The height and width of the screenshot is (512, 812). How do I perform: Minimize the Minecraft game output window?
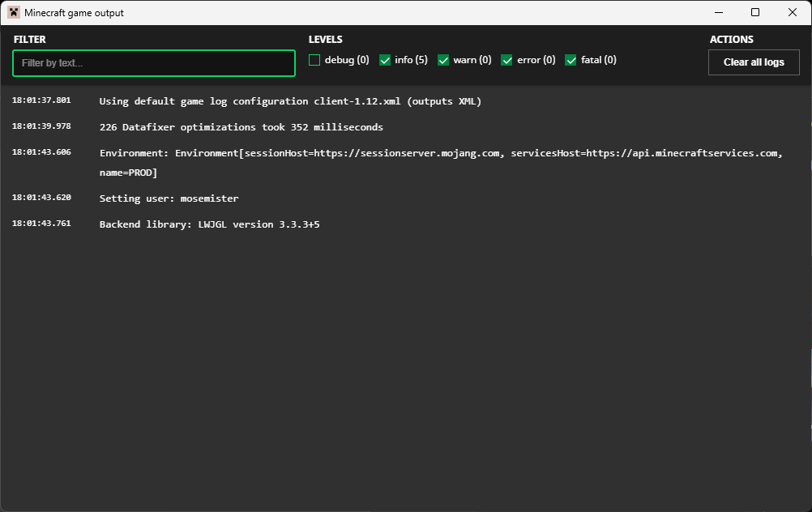click(719, 12)
